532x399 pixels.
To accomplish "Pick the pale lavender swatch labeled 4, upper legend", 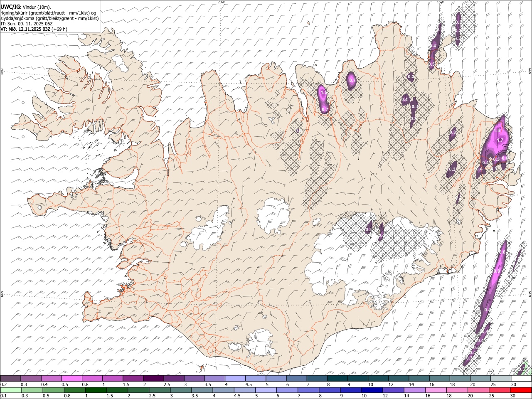I will click(x=235, y=378).
